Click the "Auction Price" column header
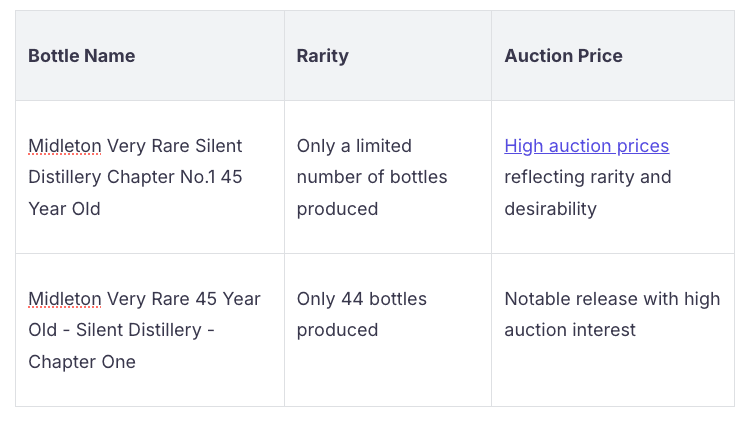 pyautogui.click(x=563, y=56)
